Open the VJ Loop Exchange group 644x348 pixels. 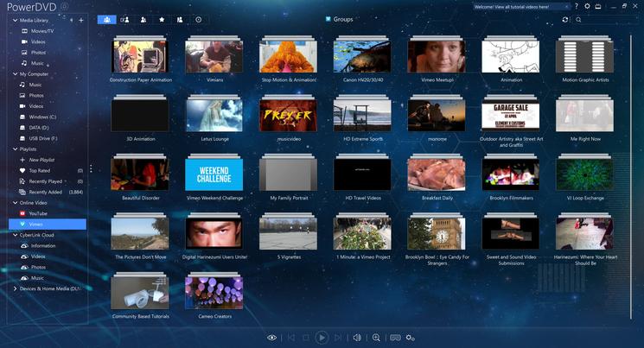(585, 177)
